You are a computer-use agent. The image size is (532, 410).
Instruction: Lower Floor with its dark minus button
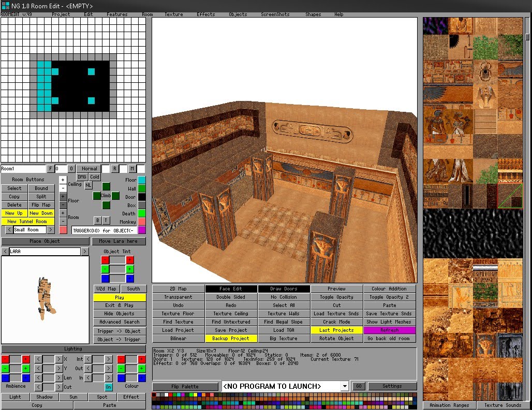[63, 204]
